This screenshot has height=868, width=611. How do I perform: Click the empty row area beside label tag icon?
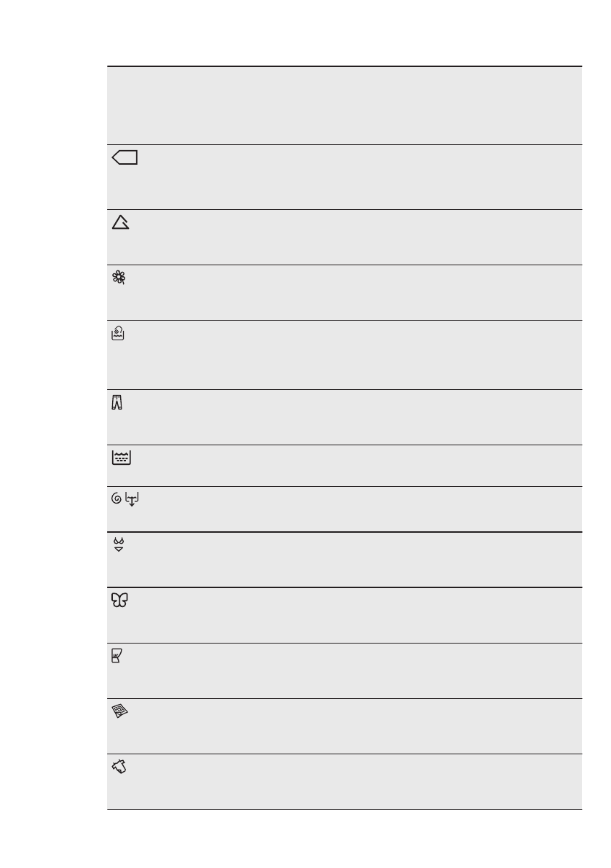pyautogui.click(x=357, y=177)
